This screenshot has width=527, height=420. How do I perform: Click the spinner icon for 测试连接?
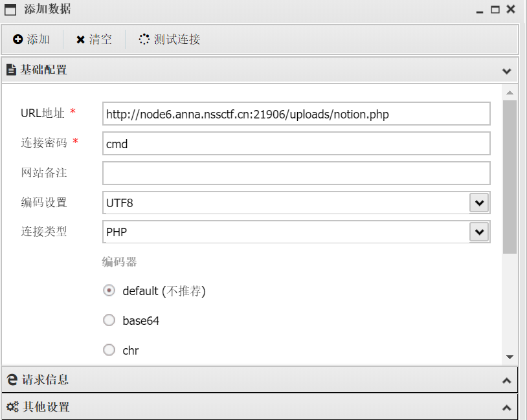point(144,39)
